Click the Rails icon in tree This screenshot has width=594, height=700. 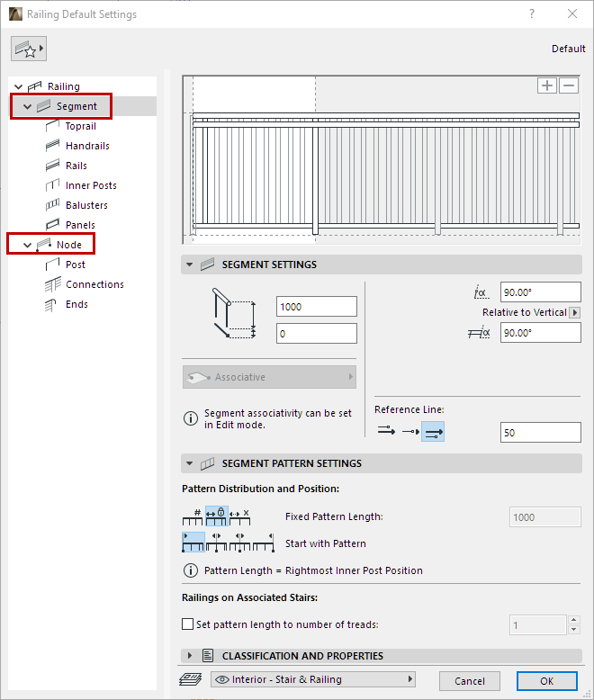pyautogui.click(x=52, y=166)
